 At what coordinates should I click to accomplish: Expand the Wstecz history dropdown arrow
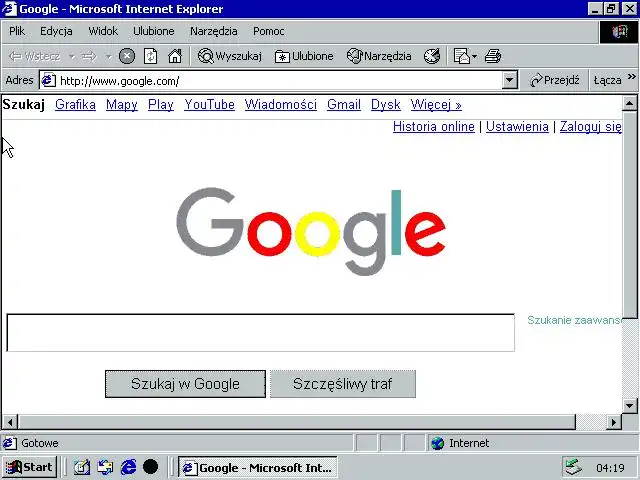(x=72, y=56)
